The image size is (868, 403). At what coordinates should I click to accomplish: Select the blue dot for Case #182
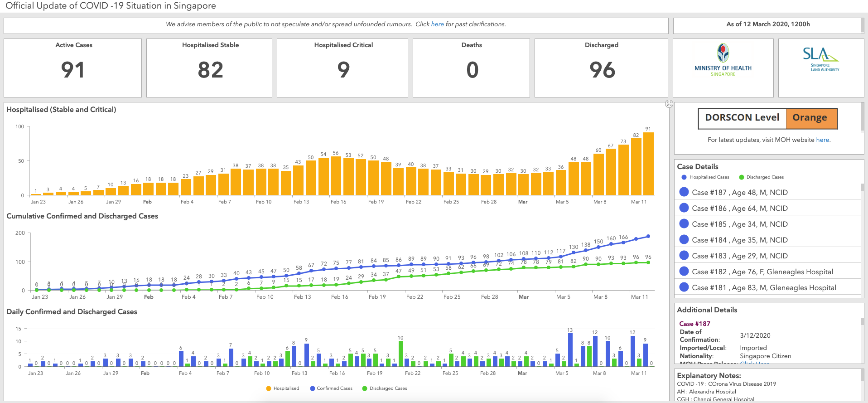[x=684, y=271]
